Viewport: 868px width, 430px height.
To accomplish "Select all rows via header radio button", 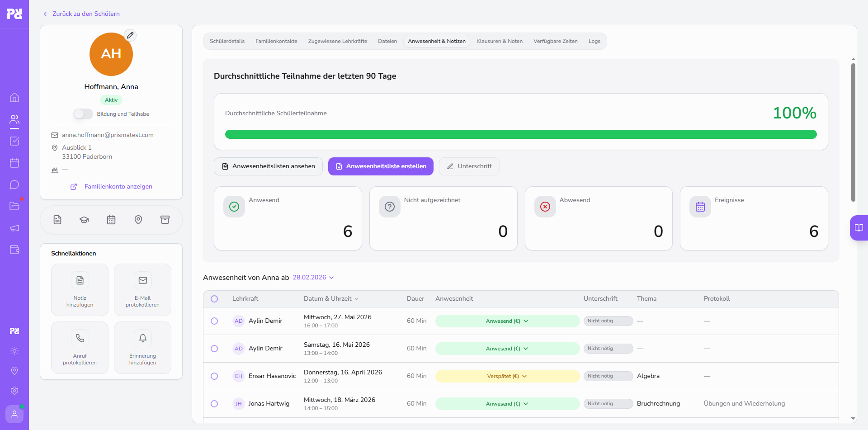I will (214, 299).
